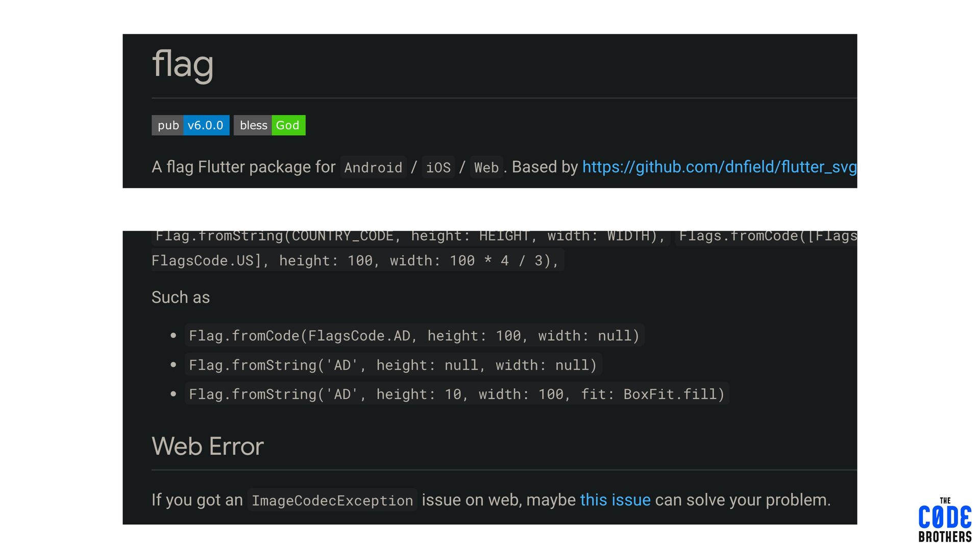This screenshot has width=980, height=551.
Task: Click the 'iOS' inline code label
Action: coord(438,167)
